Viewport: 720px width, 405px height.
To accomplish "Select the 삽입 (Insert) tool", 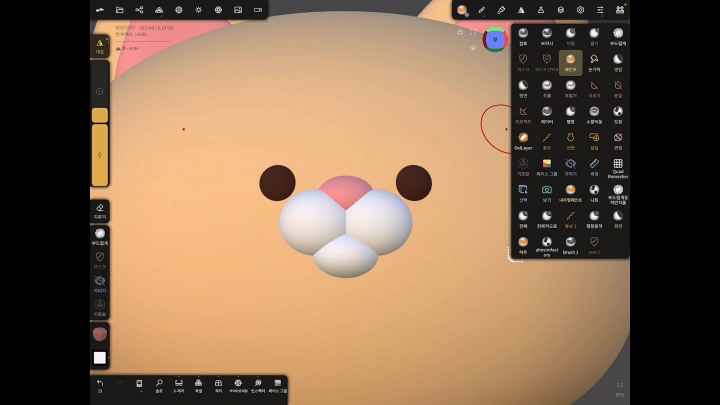I will point(594,141).
